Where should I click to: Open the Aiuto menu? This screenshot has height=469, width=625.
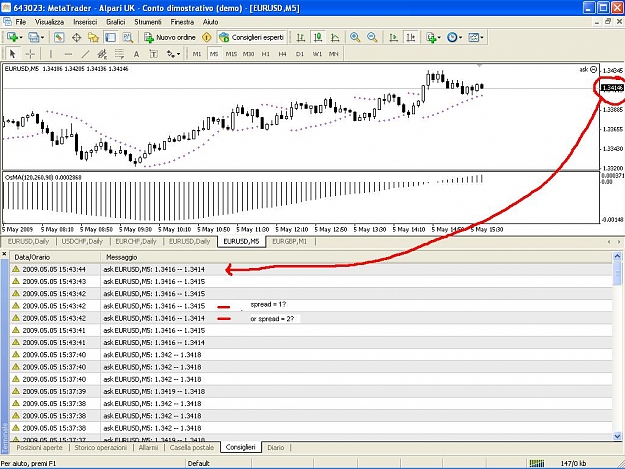(x=210, y=22)
